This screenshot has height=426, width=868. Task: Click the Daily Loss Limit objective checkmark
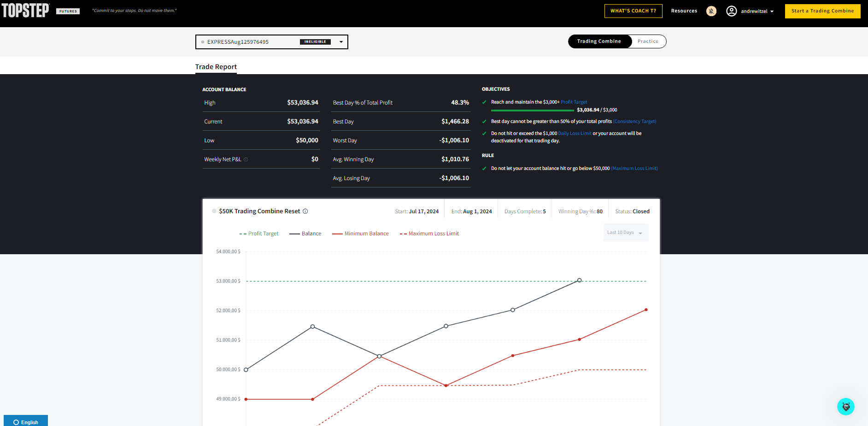click(484, 134)
